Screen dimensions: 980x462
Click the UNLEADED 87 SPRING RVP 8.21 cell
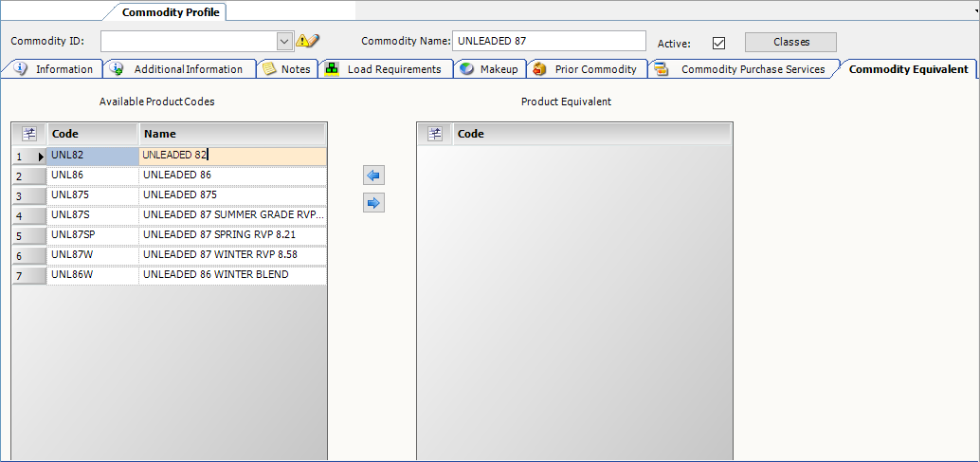(x=232, y=235)
